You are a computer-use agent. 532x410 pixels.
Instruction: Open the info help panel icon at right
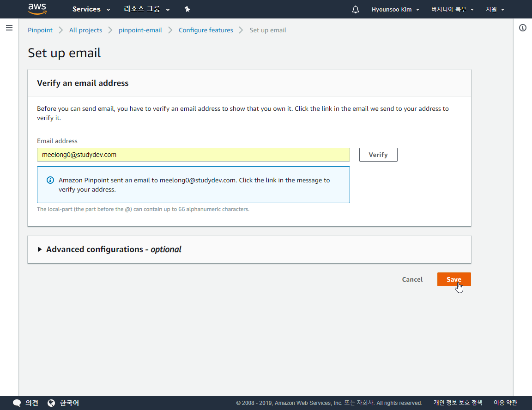tap(522, 28)
